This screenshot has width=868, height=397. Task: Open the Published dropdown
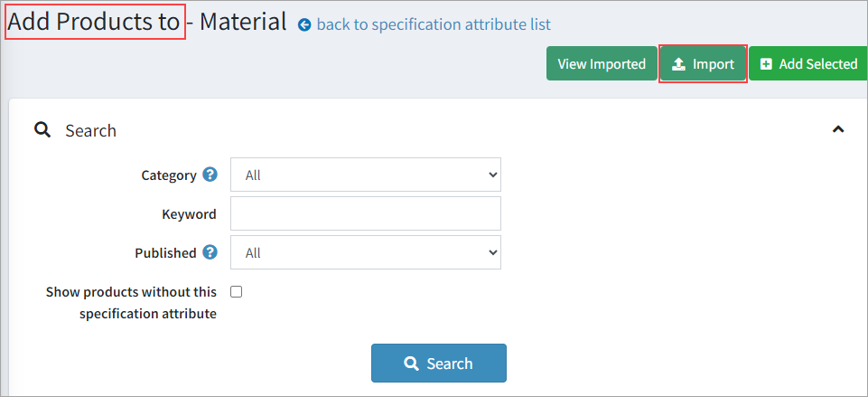(x=365, y=252)
